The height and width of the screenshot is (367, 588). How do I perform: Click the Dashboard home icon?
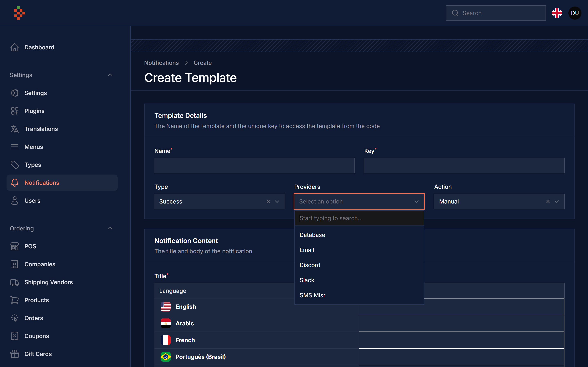click(x=14, y=47)
